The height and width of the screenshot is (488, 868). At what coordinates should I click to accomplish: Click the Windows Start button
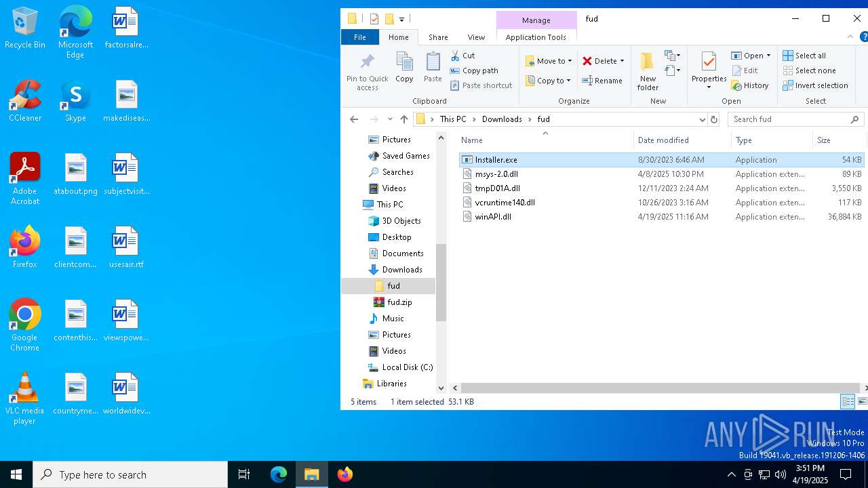16,474
